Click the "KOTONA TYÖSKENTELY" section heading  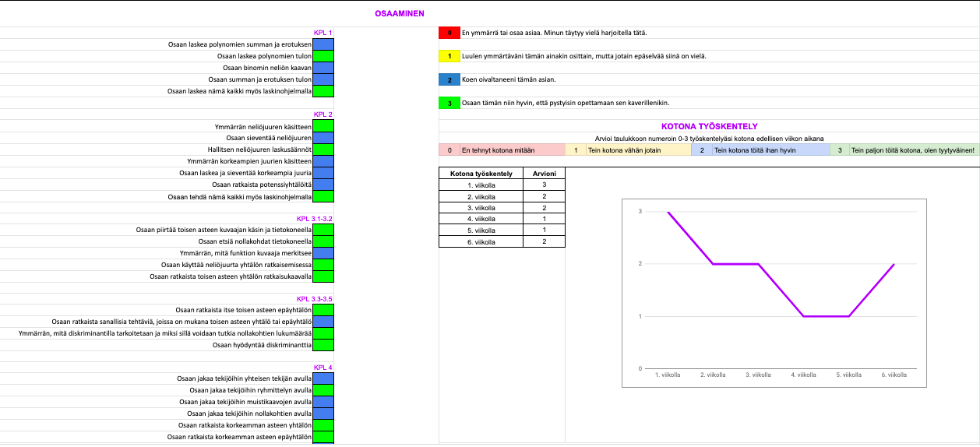[x=709, y=126]
